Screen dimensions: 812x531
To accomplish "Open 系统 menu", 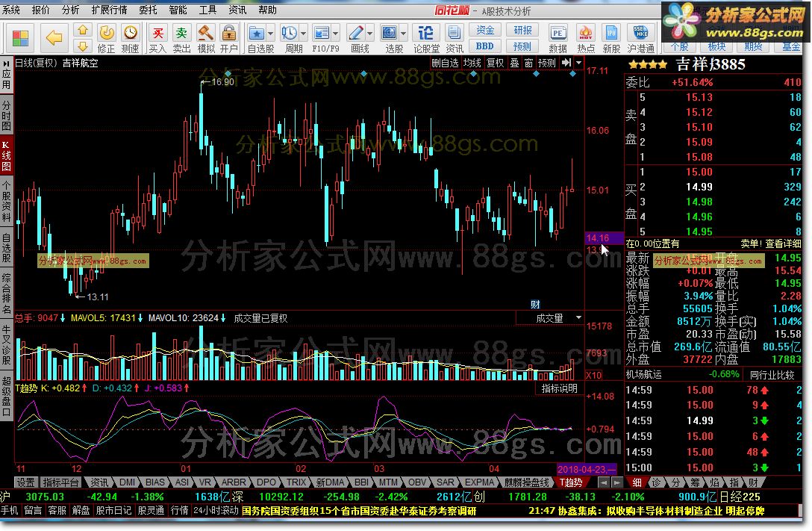I will click(11, 10).
